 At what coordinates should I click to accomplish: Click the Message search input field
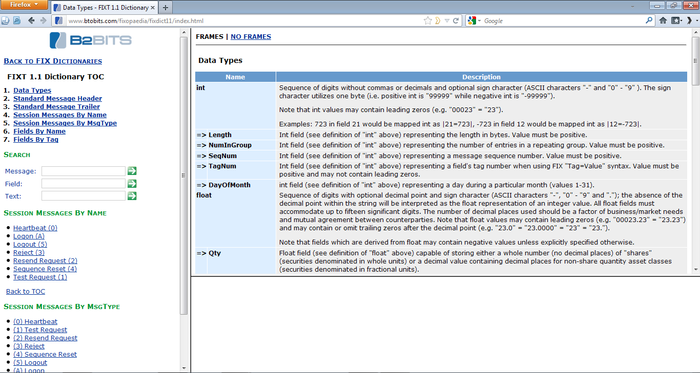(83, 171)
